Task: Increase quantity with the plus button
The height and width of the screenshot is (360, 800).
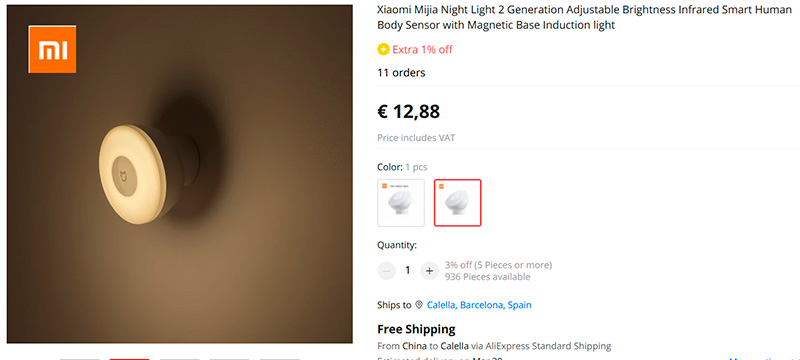Action: (x=430, y=271)
